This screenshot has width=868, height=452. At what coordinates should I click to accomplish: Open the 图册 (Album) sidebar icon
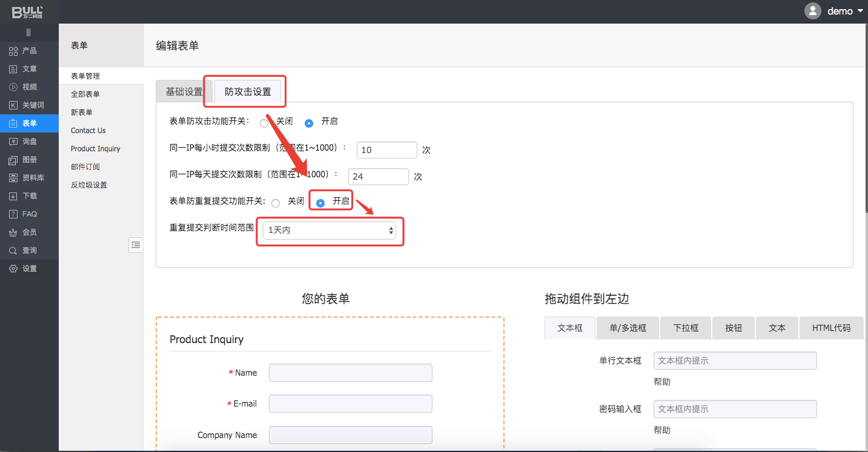pyautogui.click(x=13, y=160)
